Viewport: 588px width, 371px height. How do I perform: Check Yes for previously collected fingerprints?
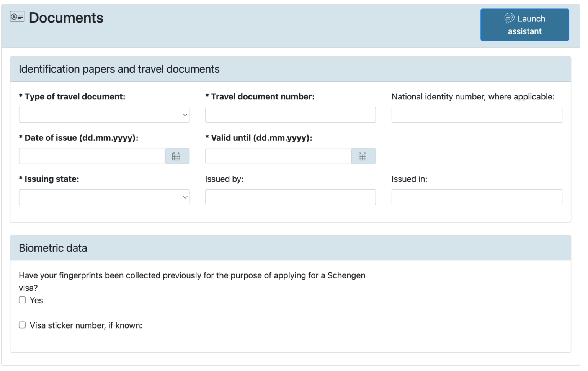pyautogui.click(x=22, y=300)
